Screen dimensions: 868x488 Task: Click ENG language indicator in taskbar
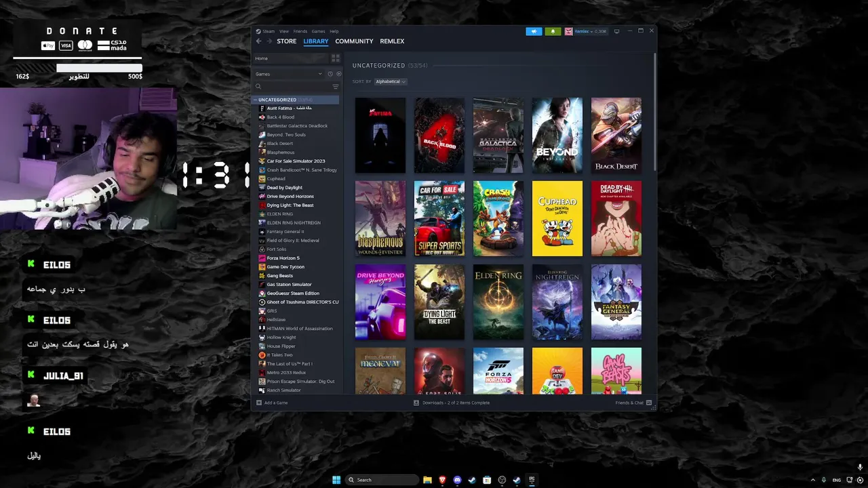pos(837,480)
